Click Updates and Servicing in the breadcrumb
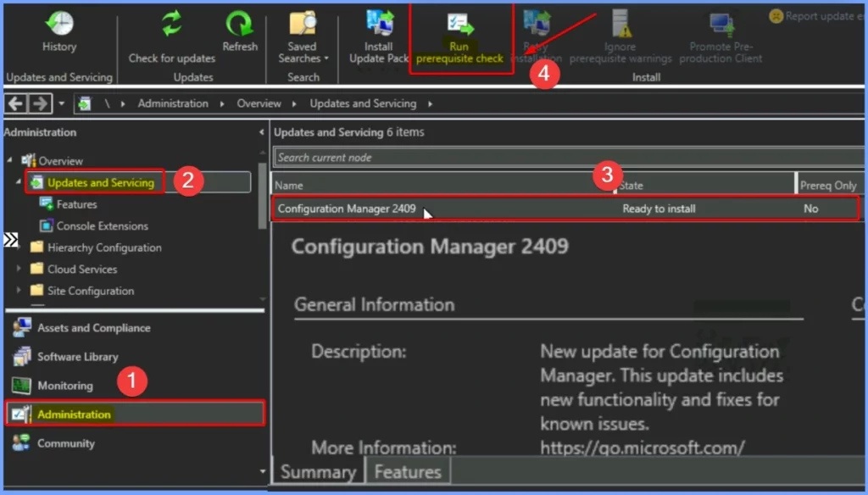Screen dimensions: 868x495 [x=363, y=103]
